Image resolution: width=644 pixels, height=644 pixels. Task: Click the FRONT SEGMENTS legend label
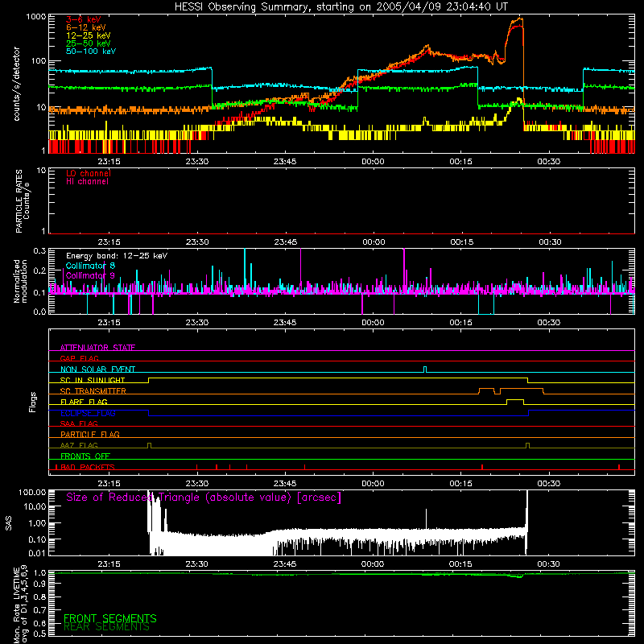click(110, 618)
